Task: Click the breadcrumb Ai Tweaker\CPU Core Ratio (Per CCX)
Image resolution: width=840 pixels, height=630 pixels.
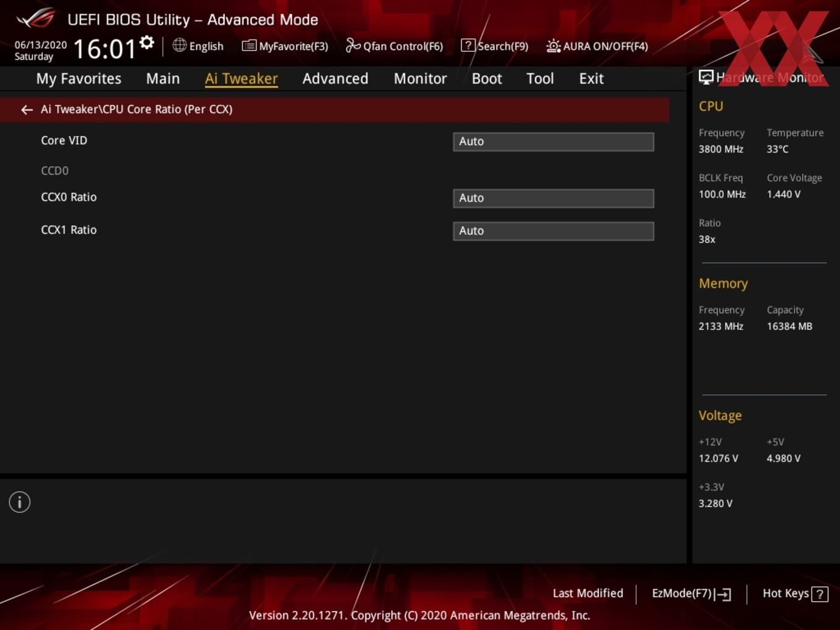Action: (136, 109)
